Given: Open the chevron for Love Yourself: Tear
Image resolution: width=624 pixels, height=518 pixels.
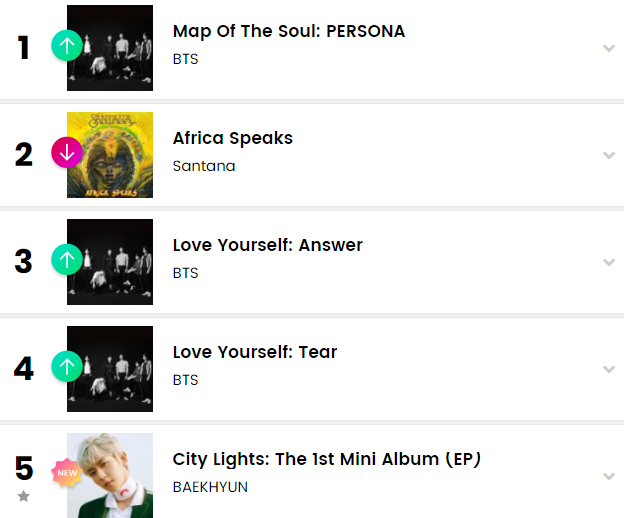Looking at the screenshot, I should [606, 369].
